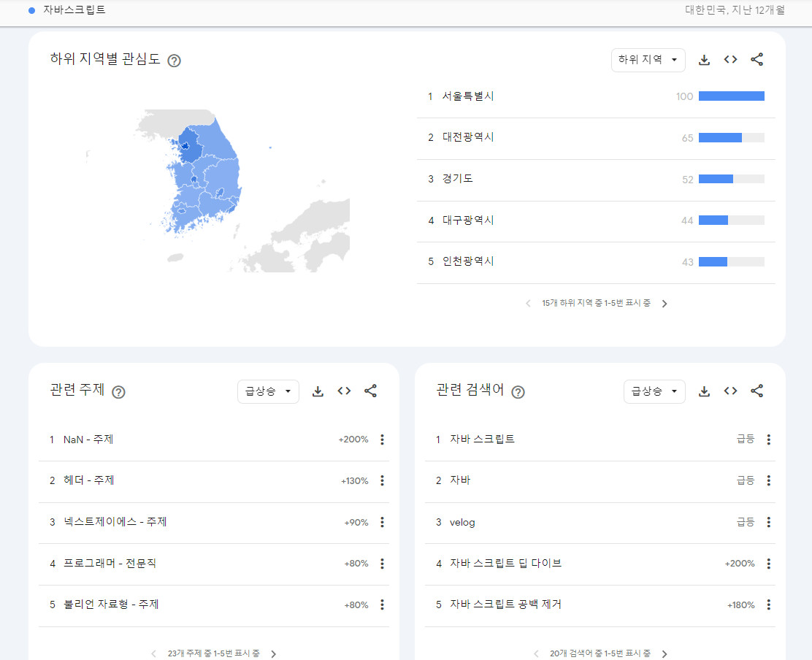Go to next page of 관련 검색어

click(664, 653)
